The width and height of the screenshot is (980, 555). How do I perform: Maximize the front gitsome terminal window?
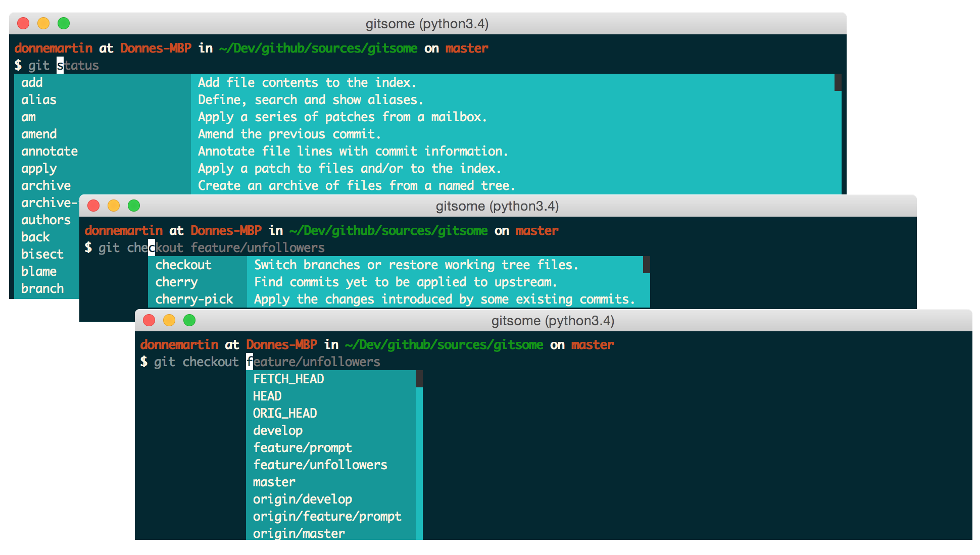189,320
